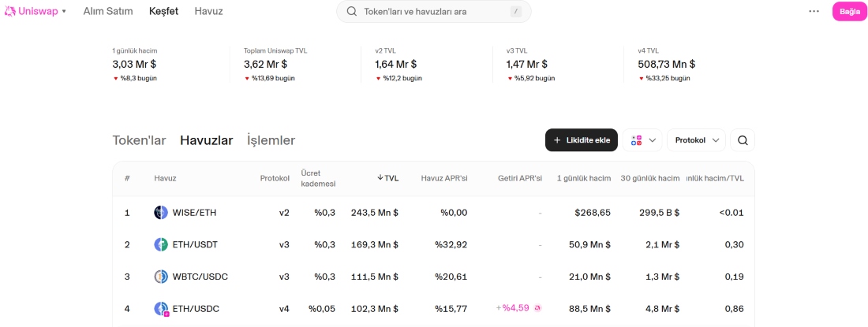Screen dimensions: 868x327
Task: Open the network filter dropdown
Action: 642,140
